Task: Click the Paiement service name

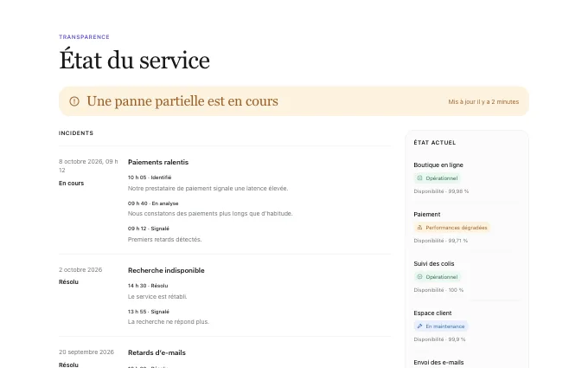Action: pos(427,215)
